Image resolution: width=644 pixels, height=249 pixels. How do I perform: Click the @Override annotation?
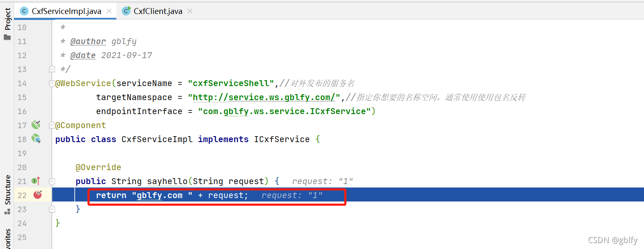[98, 167]
